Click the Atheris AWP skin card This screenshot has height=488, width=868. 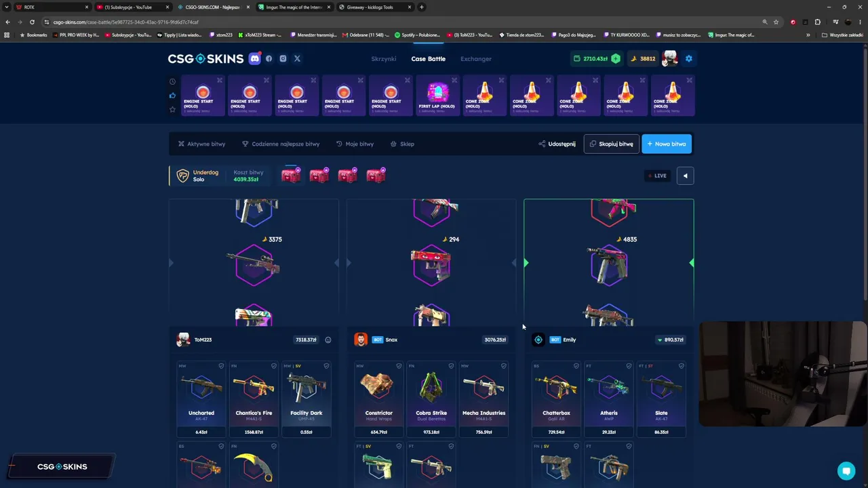point(609,399)
